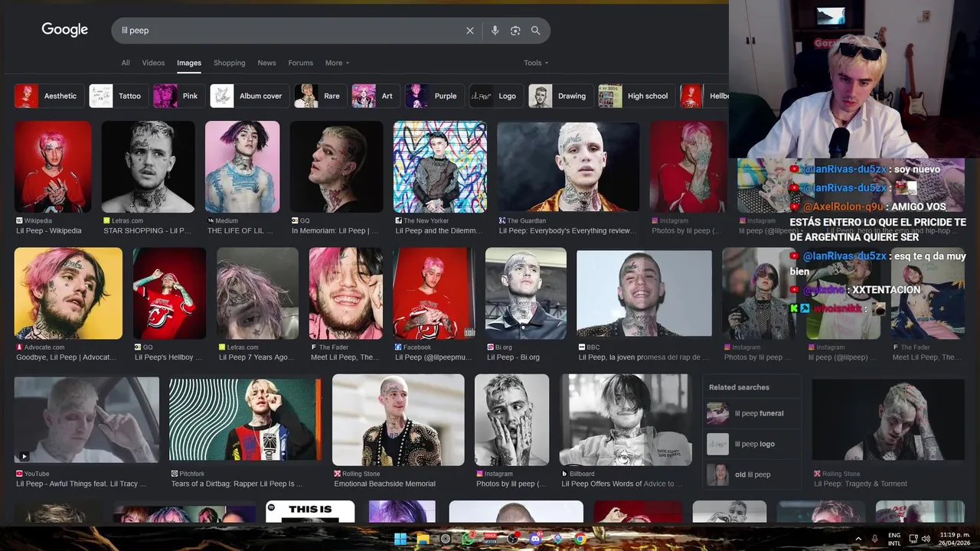The image size is (980, 551).
Task: Click 'Emotional Beachside Memorial' Rolling Stone link
Action: [x=384, y=484]
